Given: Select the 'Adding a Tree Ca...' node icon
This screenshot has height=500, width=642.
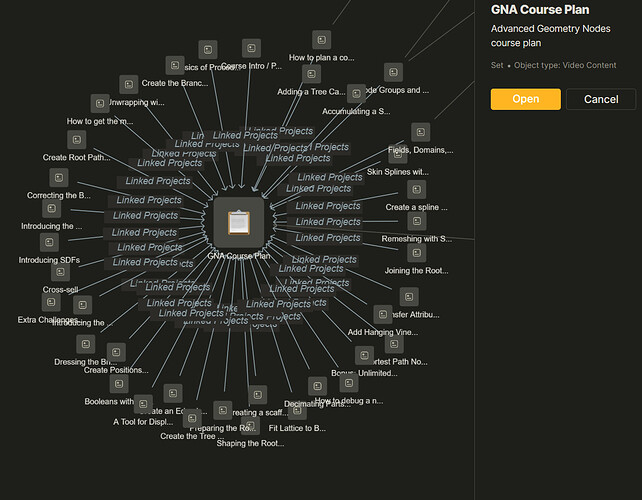Looking at the screenshot, I should 311,74.
